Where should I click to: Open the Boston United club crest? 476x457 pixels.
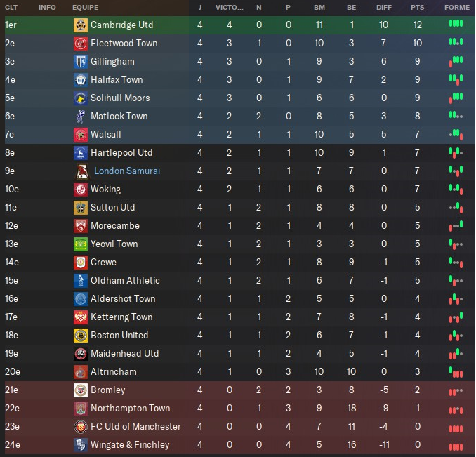81,336
